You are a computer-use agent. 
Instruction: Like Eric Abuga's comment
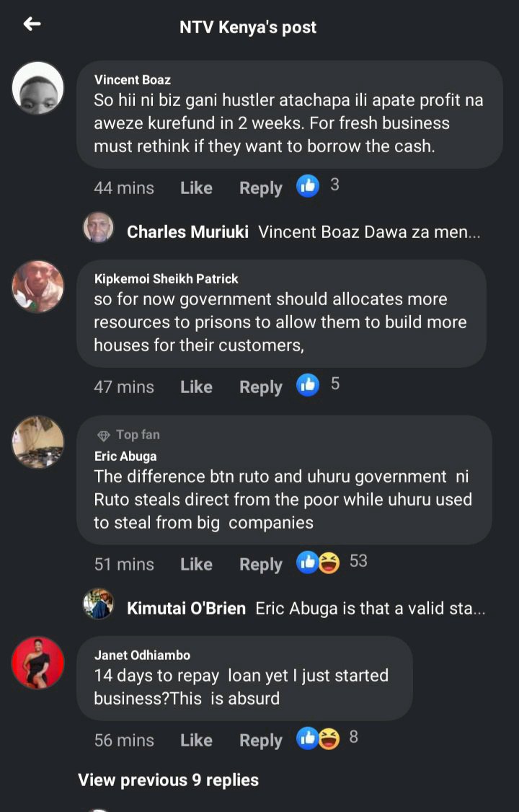[x=196, y=565]
